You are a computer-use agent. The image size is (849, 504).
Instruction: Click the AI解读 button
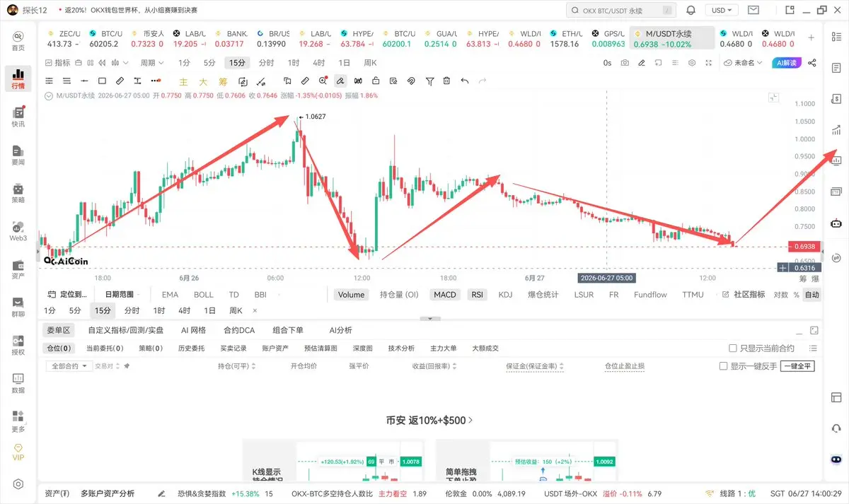[786, 63]
